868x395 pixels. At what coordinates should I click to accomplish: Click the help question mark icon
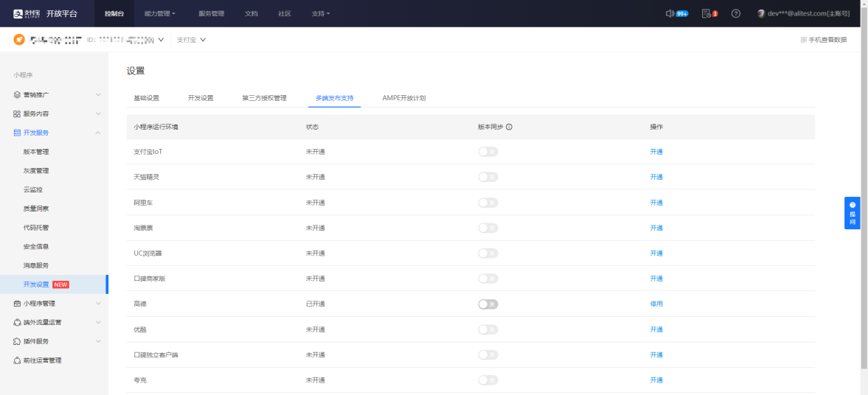tap(736, 13)
